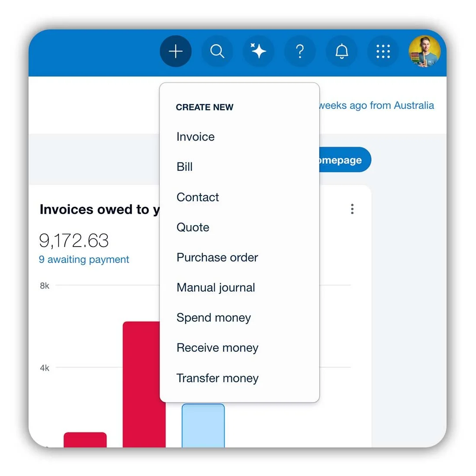Select Receive money option
Screen dimensions: 476x476
217,347
